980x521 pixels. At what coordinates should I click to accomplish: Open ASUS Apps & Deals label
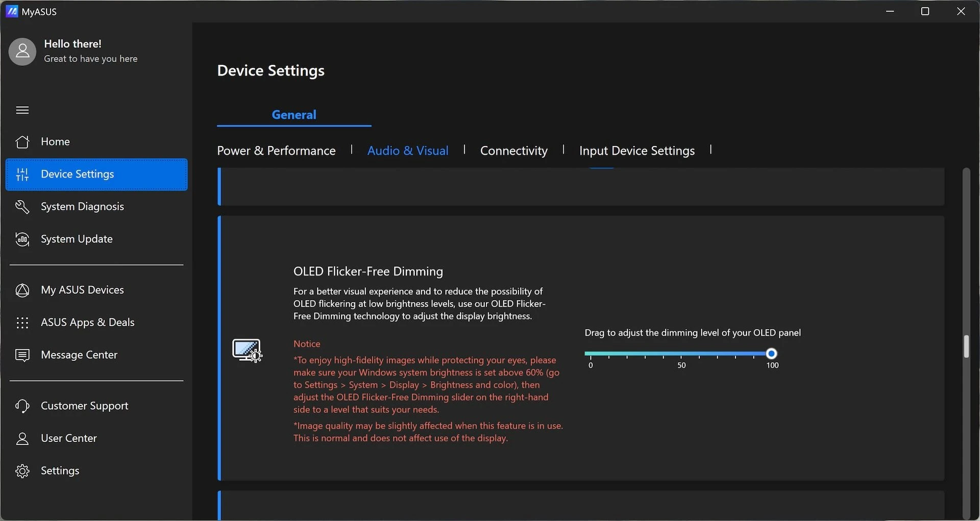click(87, 322)
